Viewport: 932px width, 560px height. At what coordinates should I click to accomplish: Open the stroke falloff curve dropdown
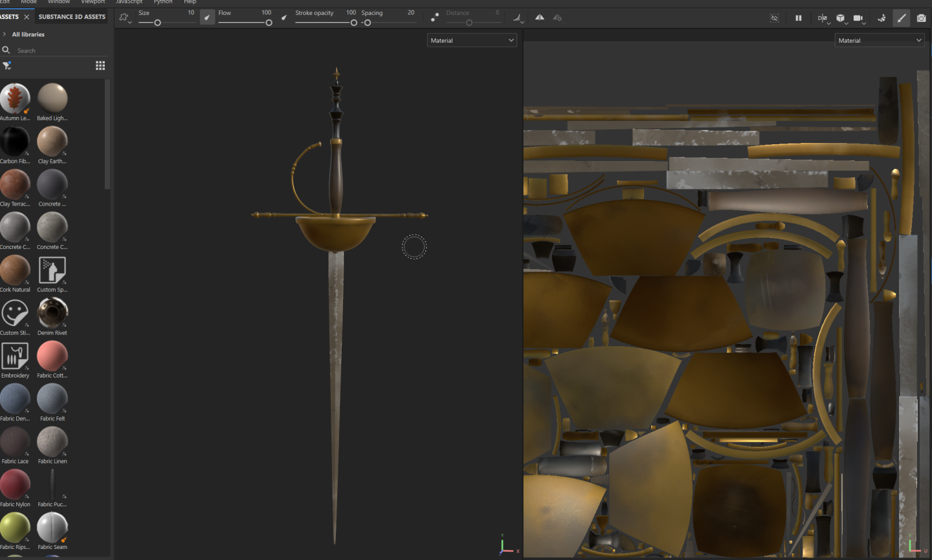click(x=518, y=17)
